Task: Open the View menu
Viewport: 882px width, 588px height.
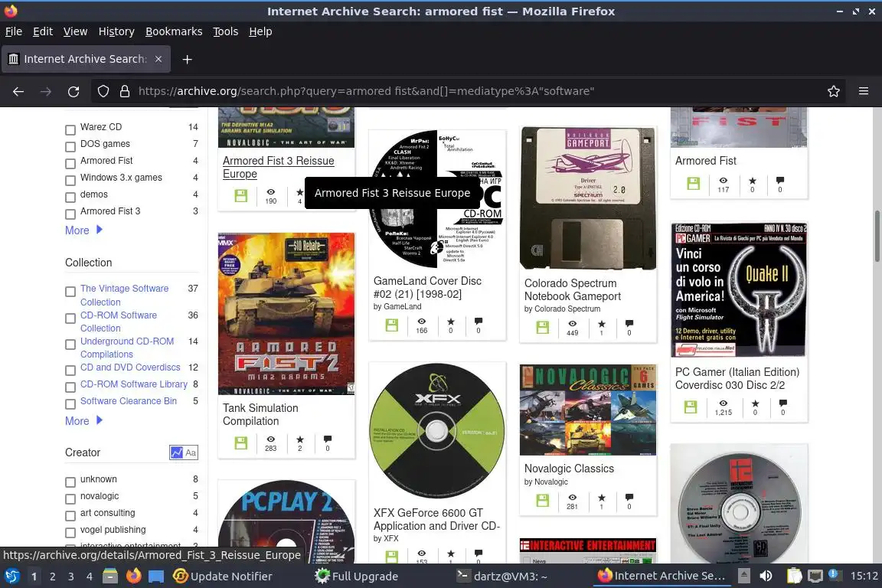Action: (x=75, y=31)
